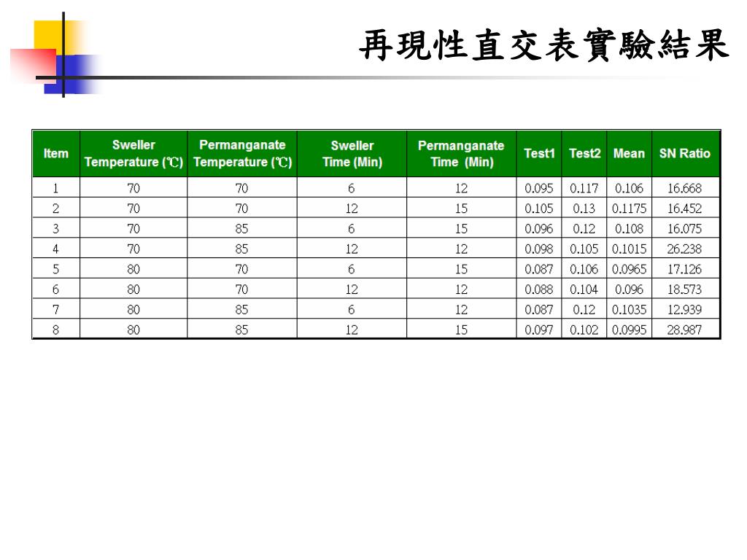Select Test1 value 0.095
747x560 pixels.
(539, 188)
